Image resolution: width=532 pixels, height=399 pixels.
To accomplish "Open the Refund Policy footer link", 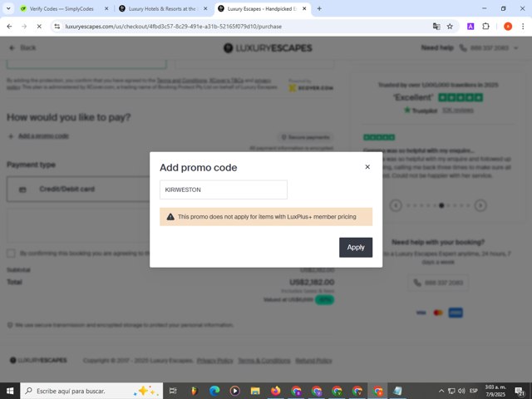I will coord(313,360).
